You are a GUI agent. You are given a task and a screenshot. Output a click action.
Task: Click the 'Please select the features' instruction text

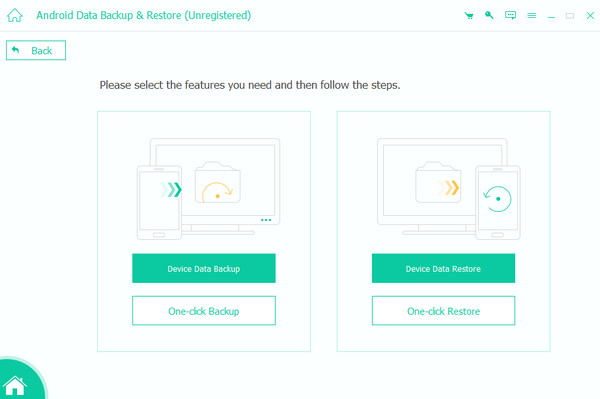[250, 85]
